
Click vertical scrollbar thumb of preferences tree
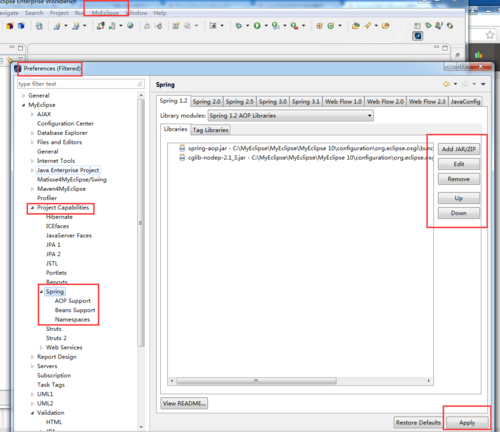[141, 223]
